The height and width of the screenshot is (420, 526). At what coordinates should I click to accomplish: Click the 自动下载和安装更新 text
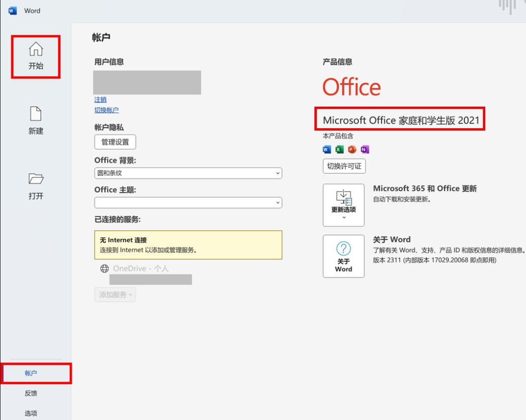click(402, 199)
